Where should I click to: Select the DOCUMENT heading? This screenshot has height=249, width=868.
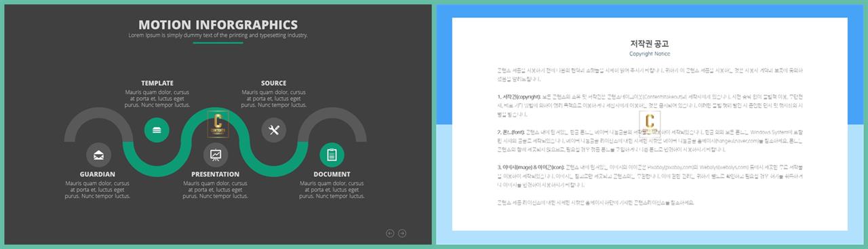(x=332, y=174)
